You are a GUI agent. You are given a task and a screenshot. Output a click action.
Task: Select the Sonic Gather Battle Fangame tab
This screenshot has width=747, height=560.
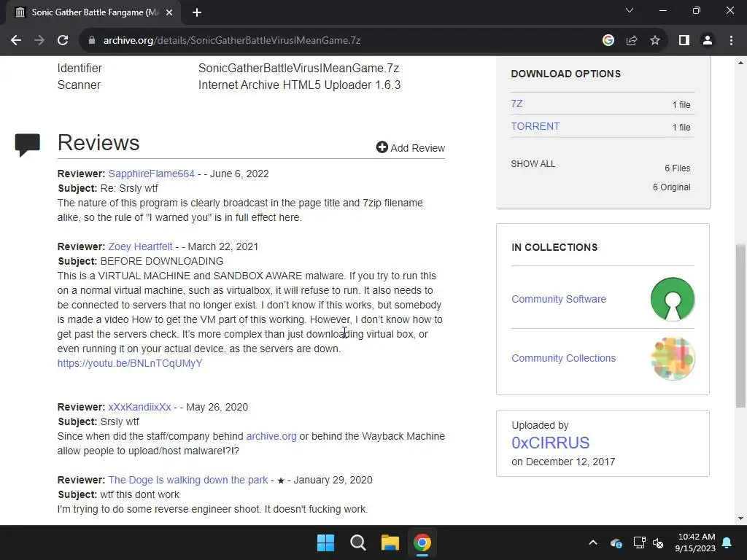(x=93, y=12)
